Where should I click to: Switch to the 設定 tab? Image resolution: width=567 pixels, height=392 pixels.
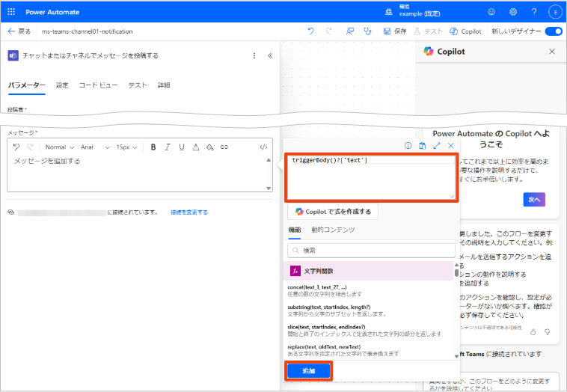[x=62, y=85]
